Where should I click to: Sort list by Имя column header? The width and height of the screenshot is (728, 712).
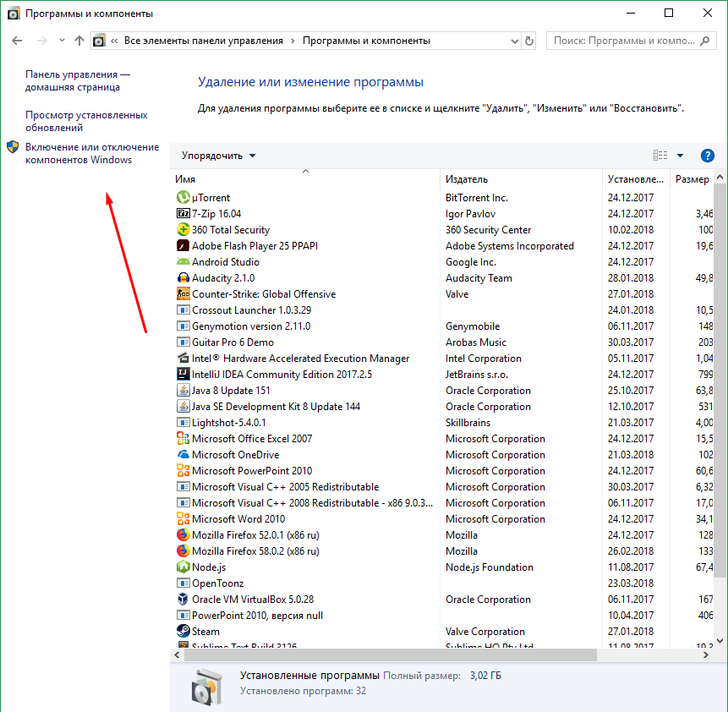pyautogui.click(x=305, y=178)
